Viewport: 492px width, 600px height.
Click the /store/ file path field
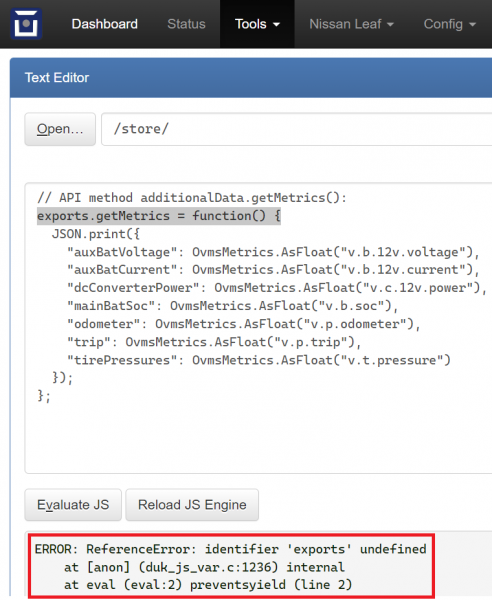coord(297,129)
